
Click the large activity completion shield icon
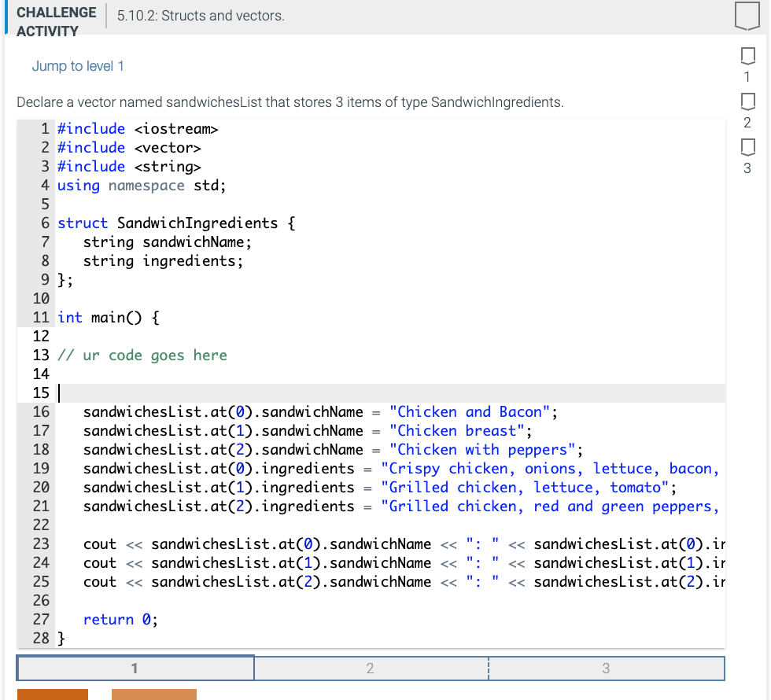coord(747,16)
